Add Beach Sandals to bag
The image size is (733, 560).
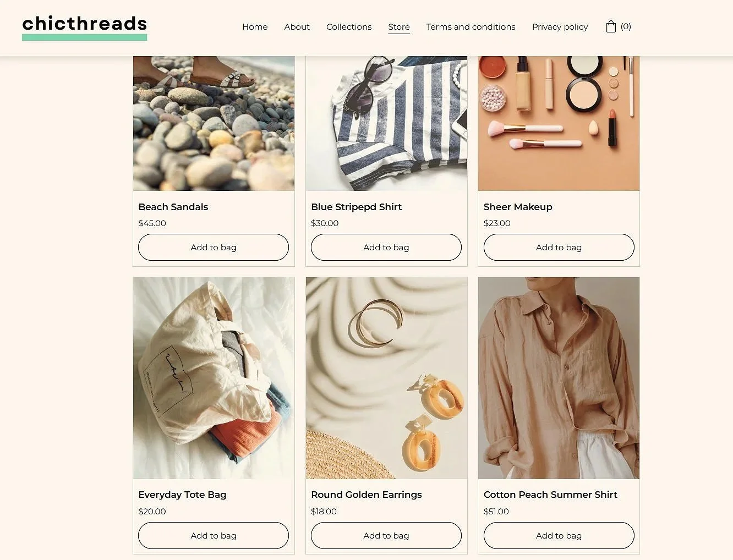[214, 247]
